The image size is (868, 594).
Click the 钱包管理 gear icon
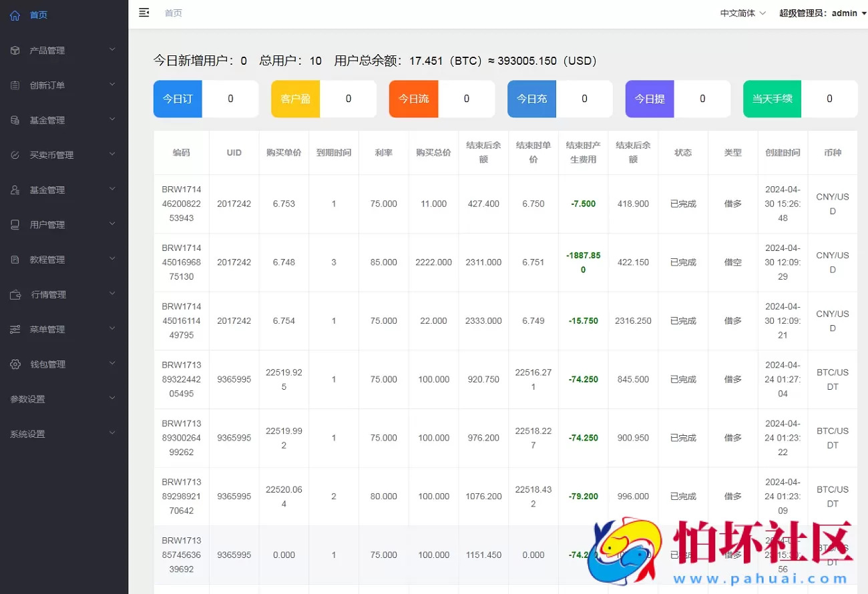tap(15, 364)
